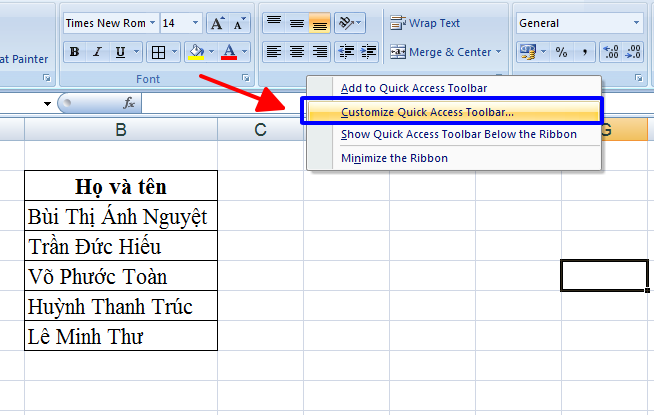Choose Add to Quick Access Toolbar
The width and height of the screenshot is (654, 415).
[454, 88]
